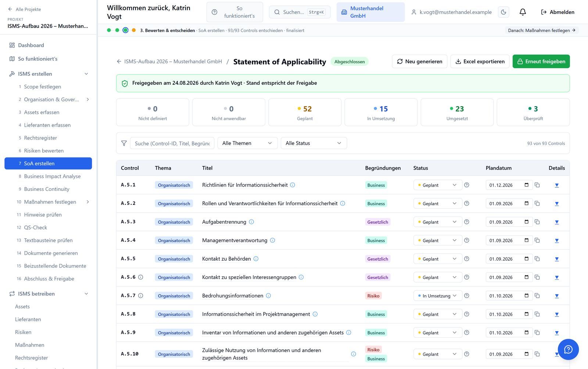Click info icon next to Managementverantwortung
The image size is (588, 369).
coord(273,240)
